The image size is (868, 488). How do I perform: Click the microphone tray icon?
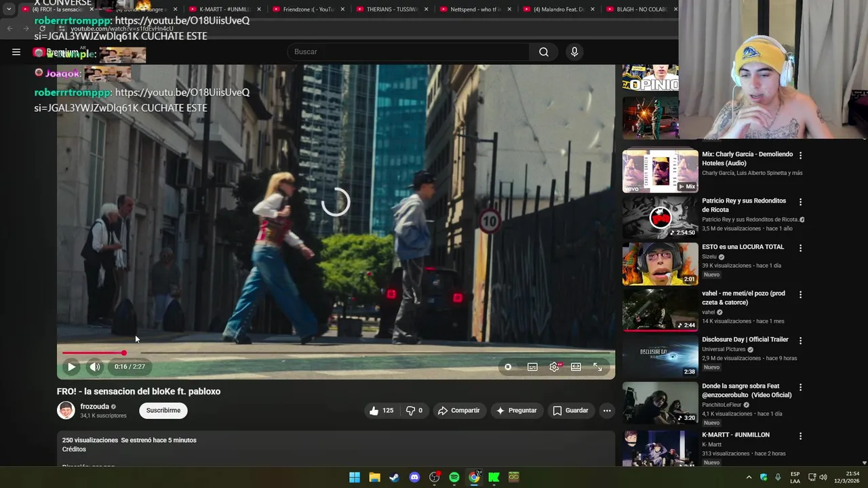pos(778,477)
